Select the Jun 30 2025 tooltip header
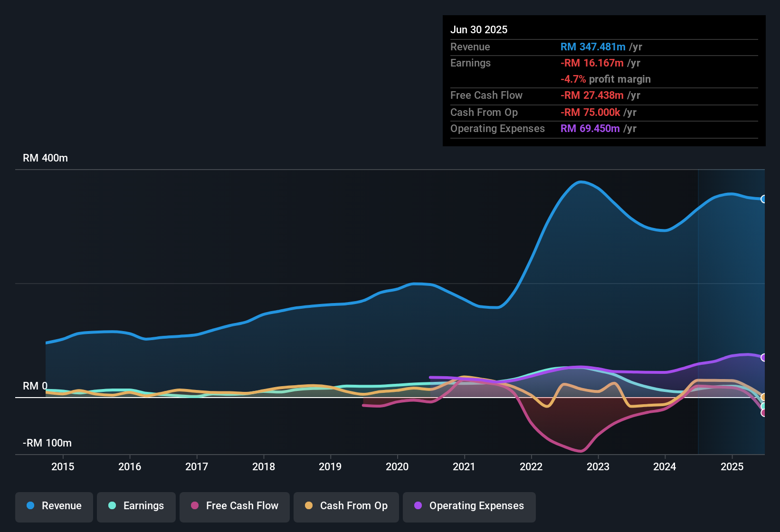This screenshot has width=780, height=532. pyautogui.click(x=479, y=29)
